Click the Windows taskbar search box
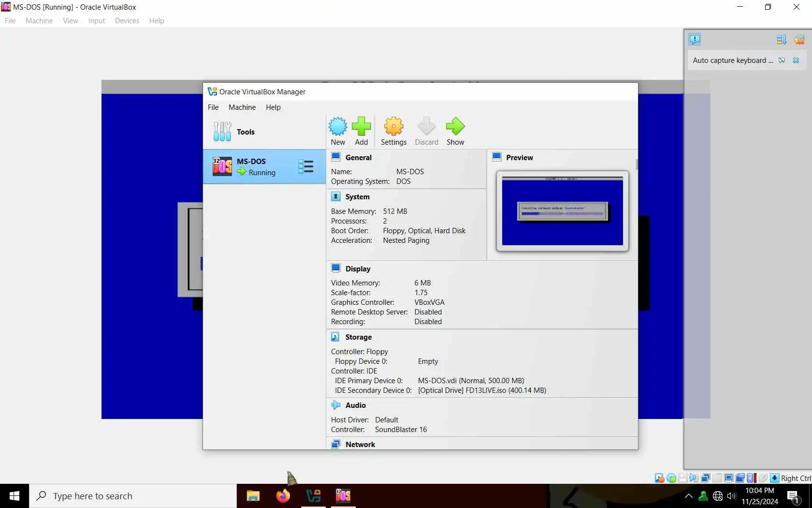812x508 pixels. [133, 496]
